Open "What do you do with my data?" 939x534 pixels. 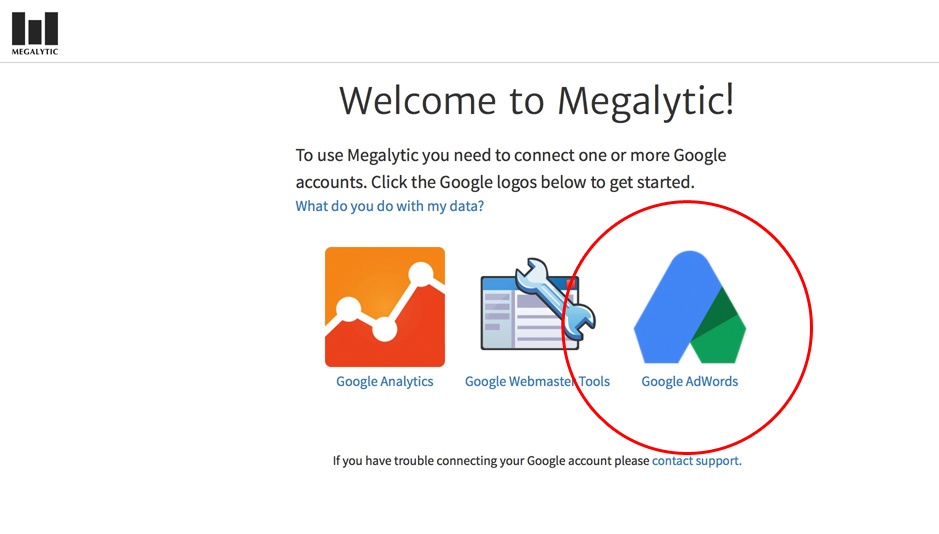(x=389, y=206)
